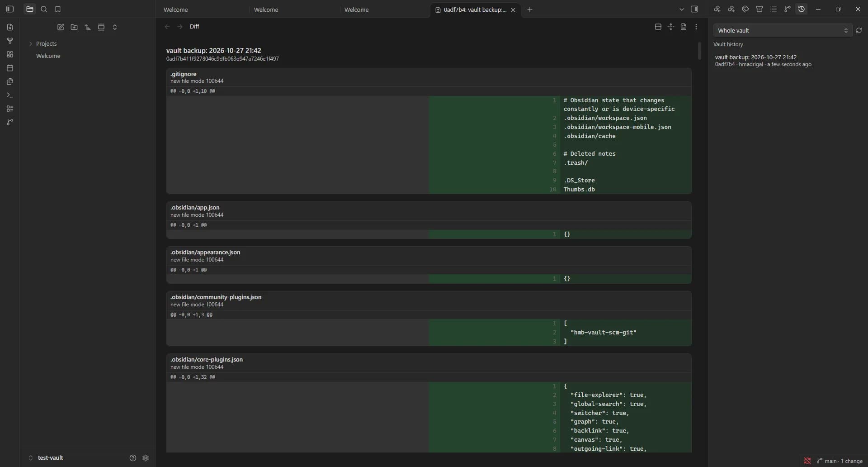Image resolution: width=868 pixels, height=467 pixels.
Task: Refresh the vault history list
Action: [x=859, y=30]
